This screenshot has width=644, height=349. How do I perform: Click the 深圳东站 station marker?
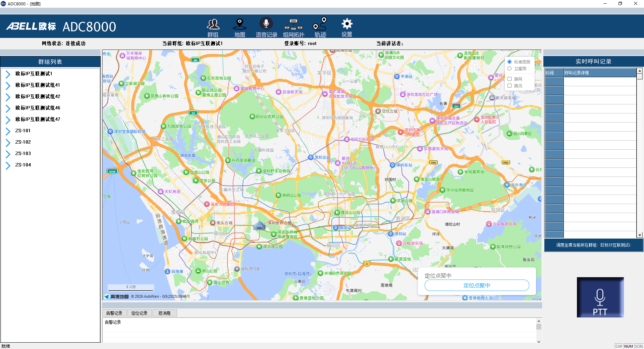pyautogui.click(x=392, y=165)
